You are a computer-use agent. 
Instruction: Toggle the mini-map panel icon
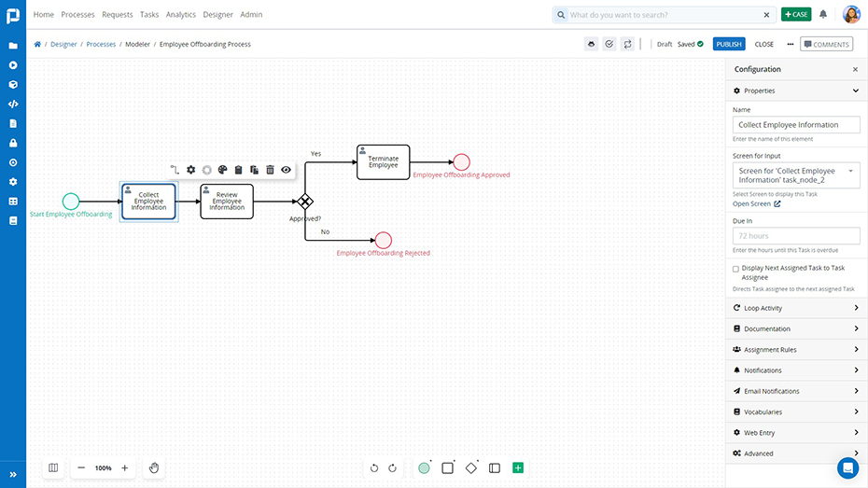point(53,468)
